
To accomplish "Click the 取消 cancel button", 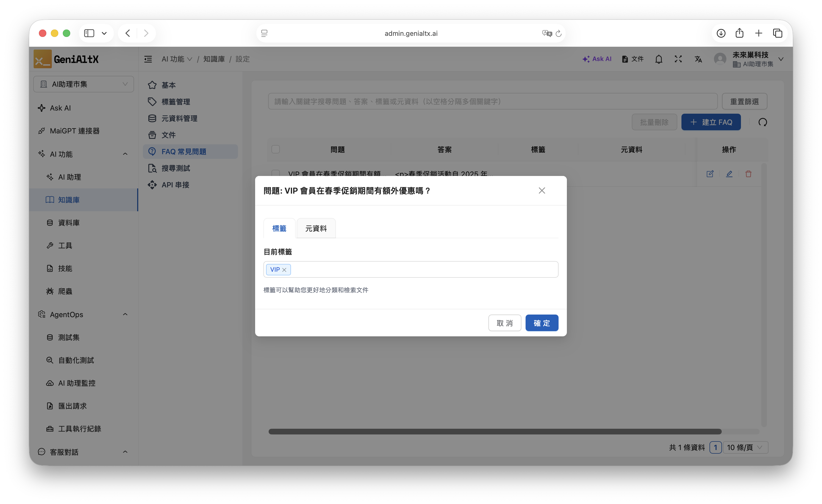I will coord(505,323).
